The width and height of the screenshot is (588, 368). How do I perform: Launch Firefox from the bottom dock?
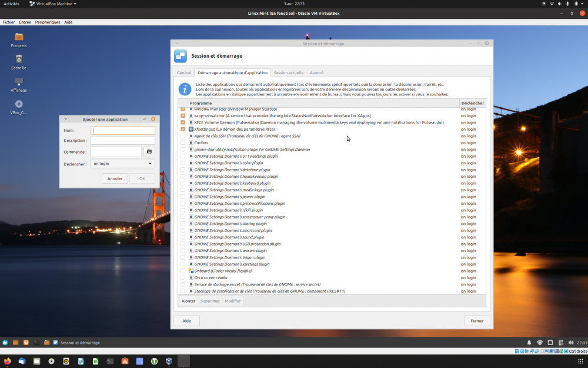pyautogui.click(x=7, y=361)
